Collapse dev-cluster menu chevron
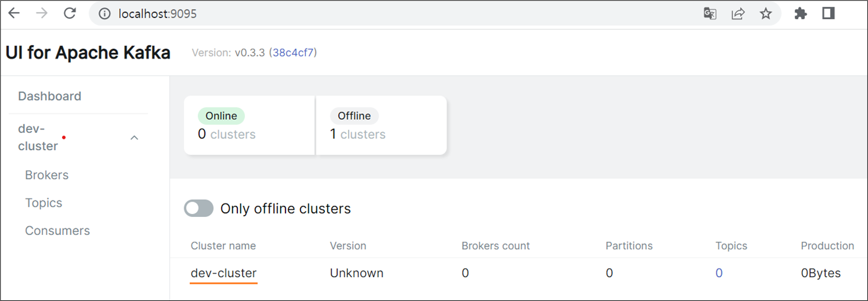This screenshot has width=868, height=301. click(134, 138)
